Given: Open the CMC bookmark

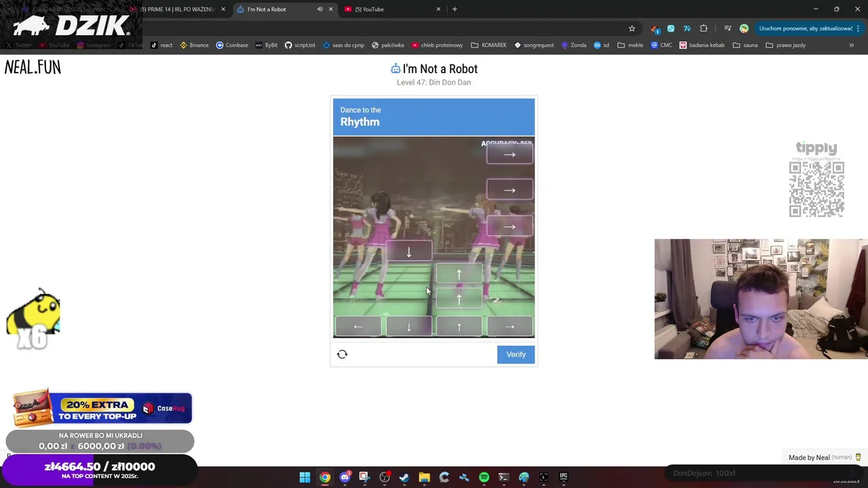Looking at the screenshot, I should click(x=661, y=45).
